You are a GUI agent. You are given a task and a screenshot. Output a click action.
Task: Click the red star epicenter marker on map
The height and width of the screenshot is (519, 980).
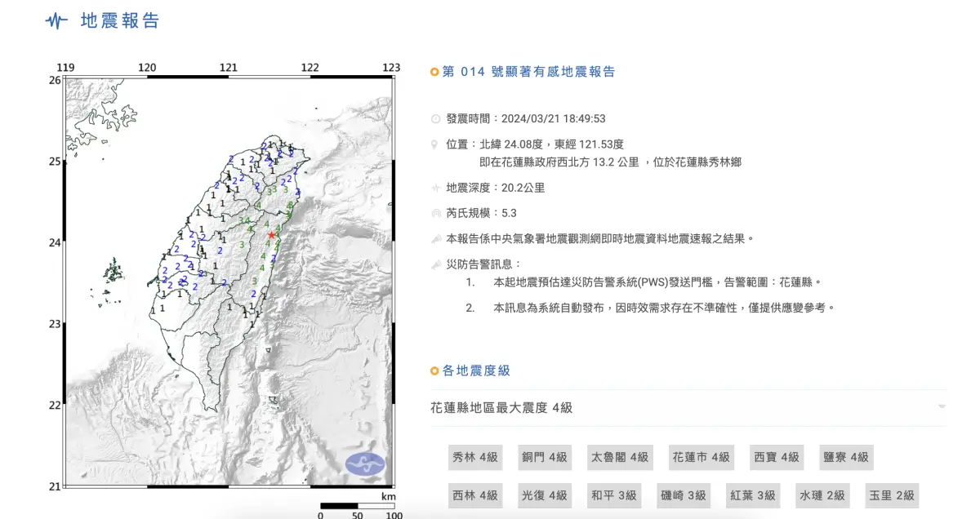tap(271, 234)
